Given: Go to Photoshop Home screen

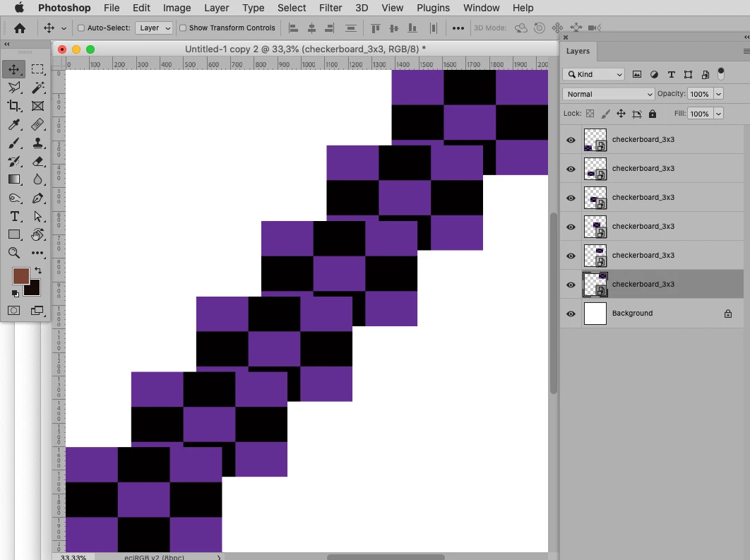Looking at the screenshot, I should [x=20, y=28].
